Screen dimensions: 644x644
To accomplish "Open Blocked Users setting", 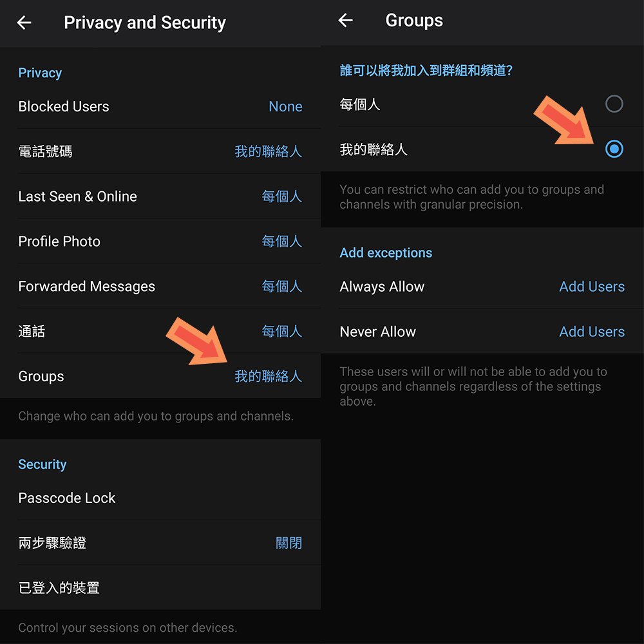I will (x=64, y=106).
